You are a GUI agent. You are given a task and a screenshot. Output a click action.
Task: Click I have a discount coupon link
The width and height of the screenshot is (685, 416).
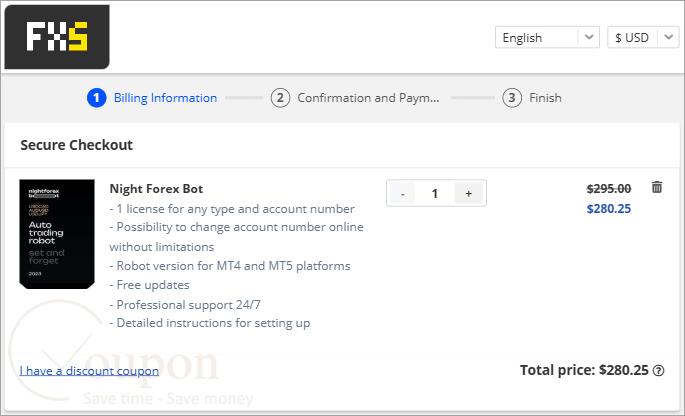(89, 371)
